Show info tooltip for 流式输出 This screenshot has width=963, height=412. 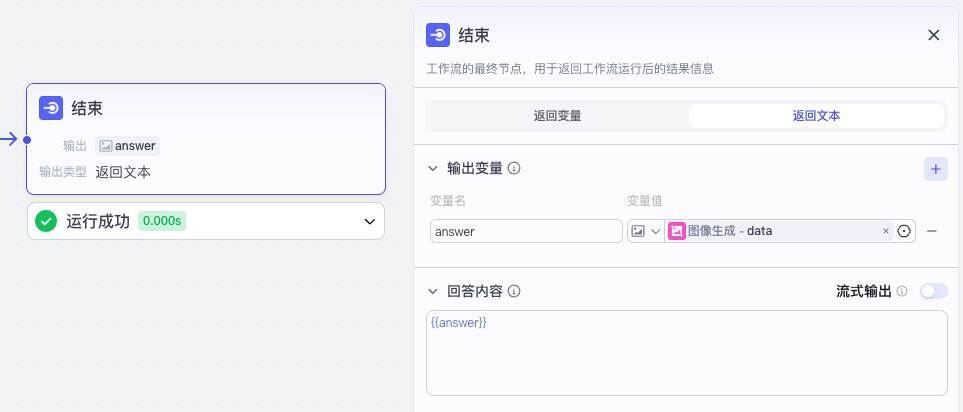[902, 291]
